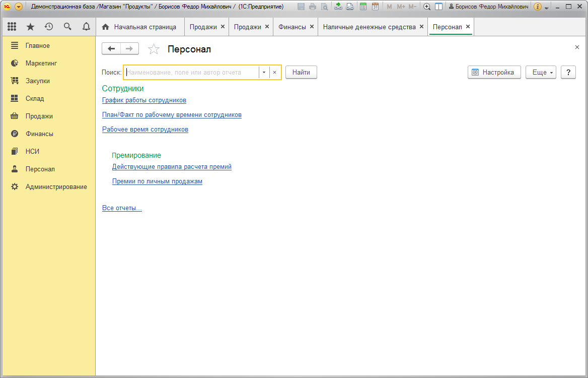Switch to the Начальная страница tab

[x=140, y=27]
